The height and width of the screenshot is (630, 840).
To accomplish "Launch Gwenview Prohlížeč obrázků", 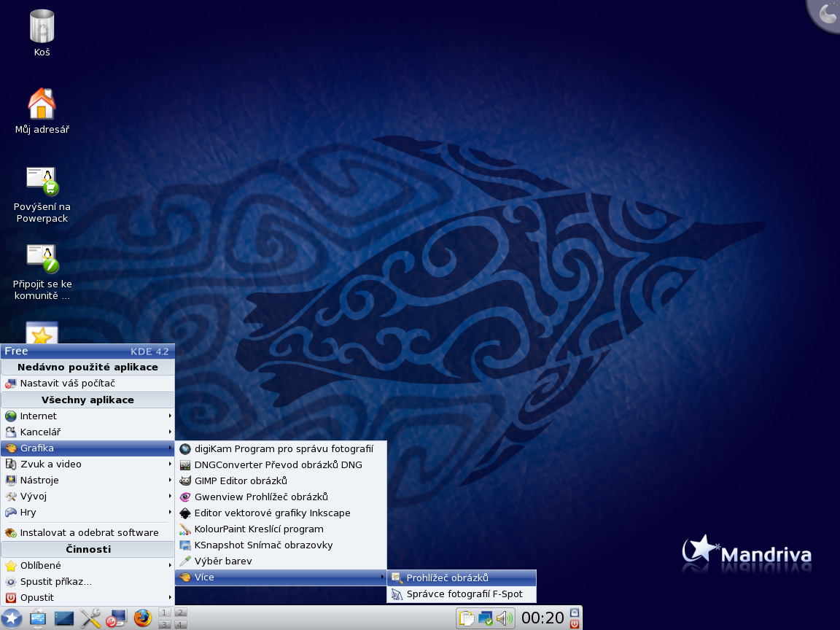I will (x=281, y=497).
